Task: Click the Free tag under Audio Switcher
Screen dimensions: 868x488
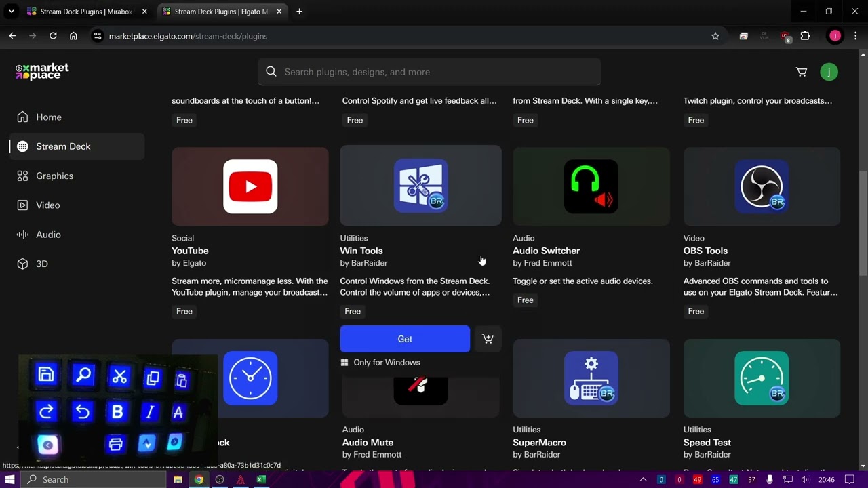Action: 526,300
